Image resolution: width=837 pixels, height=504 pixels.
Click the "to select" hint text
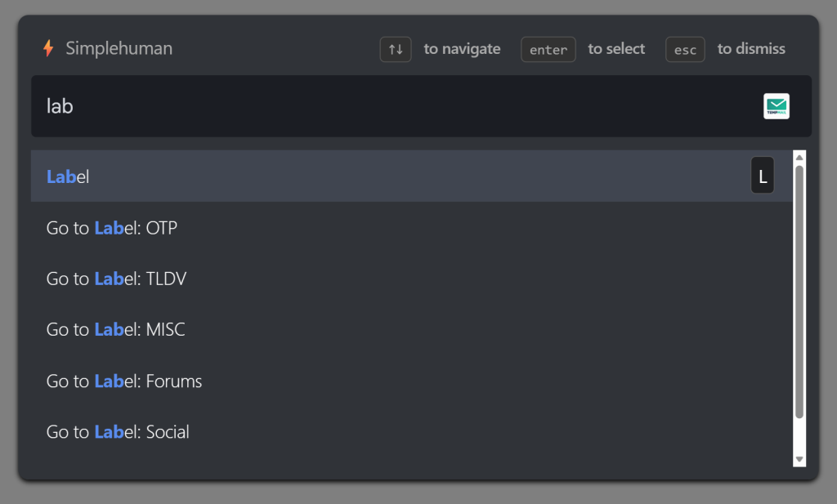pyautogui.click(x=616, y=49)
